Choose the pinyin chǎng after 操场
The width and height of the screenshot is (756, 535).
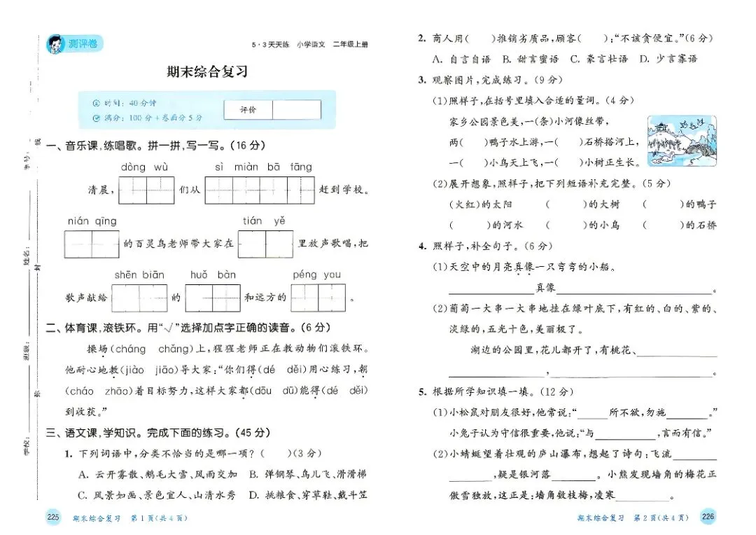coord(173,349)
